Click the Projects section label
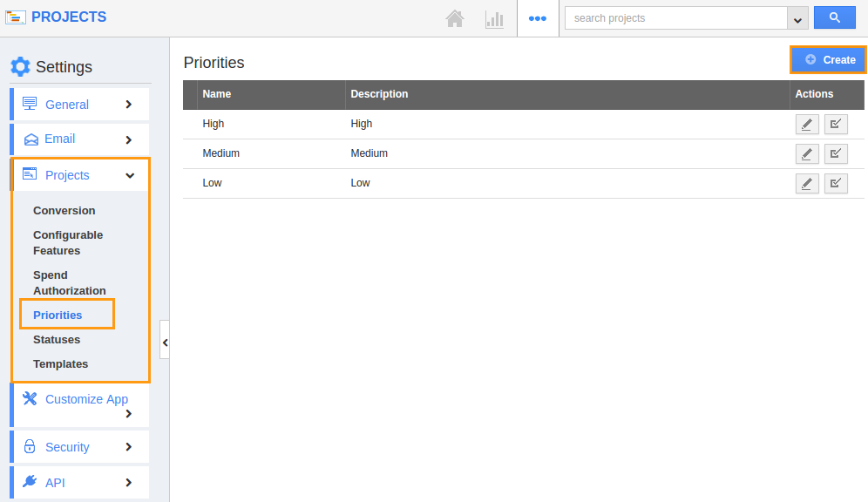 [x=67, y=175]
